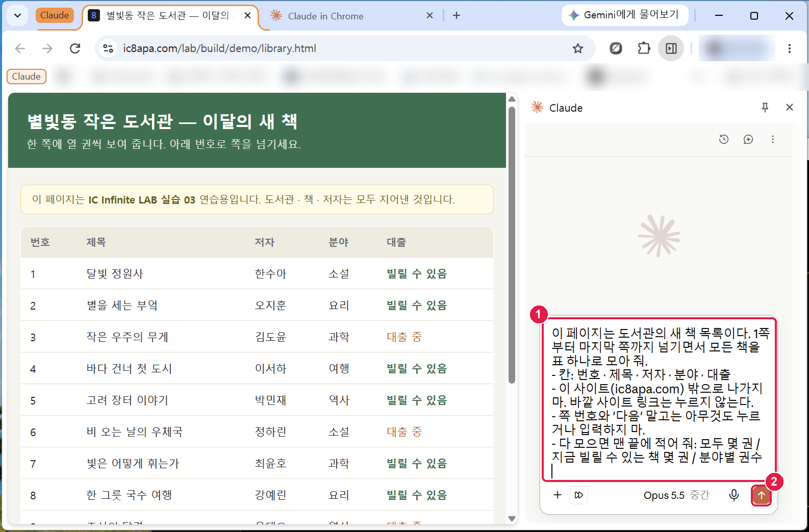Send the prompt with the arrow button
This screenshot has height=532, width=809.
761,495
